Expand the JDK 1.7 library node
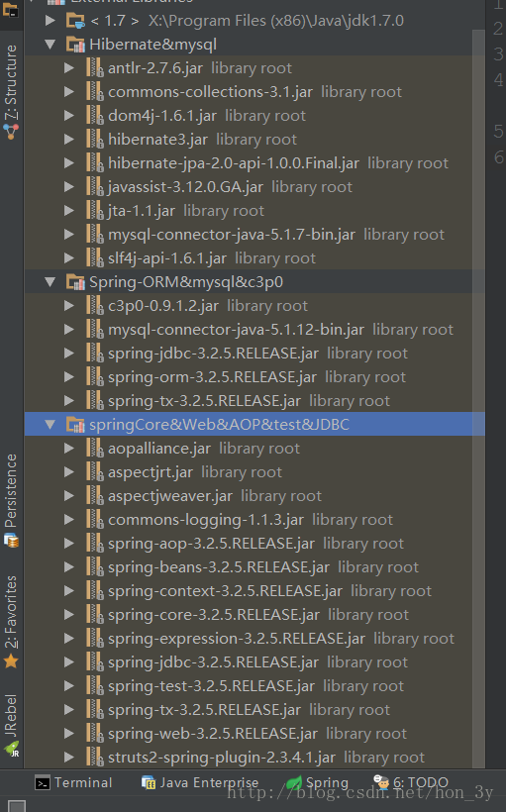Image resolution: width=506 pixels, height=812 pixels. [51, 21]
